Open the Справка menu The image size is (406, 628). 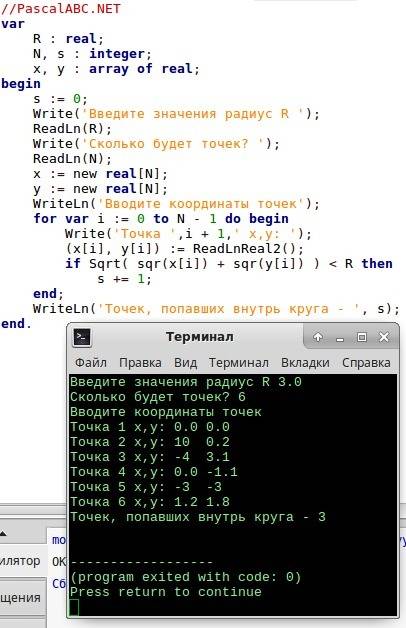tap(366, 363)
